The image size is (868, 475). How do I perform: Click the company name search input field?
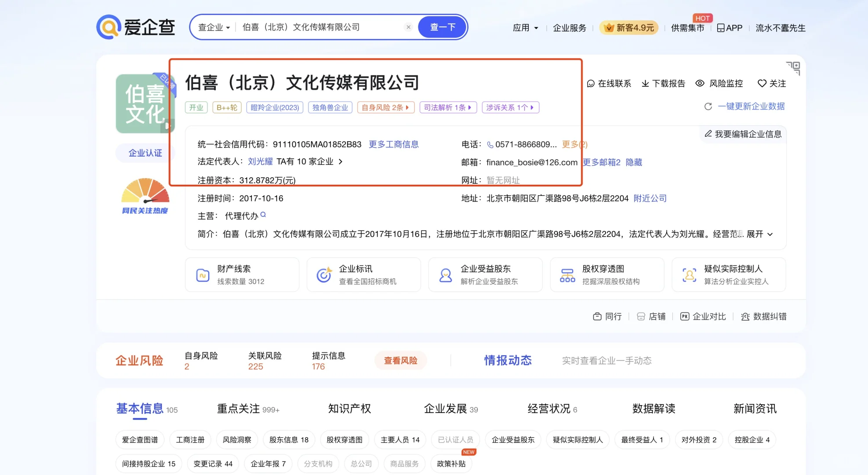[x=321, y=27]
